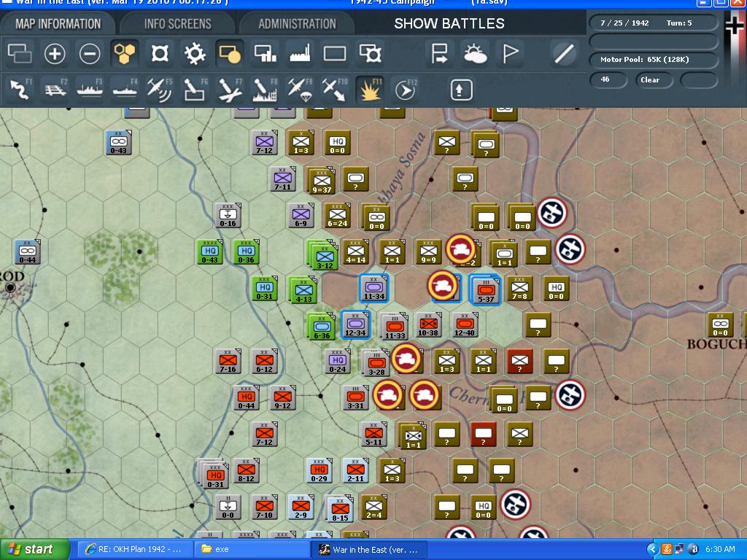Click tank battle marker beside 3-28 counter
The width and height of the screenshot is (747, 560).
406,359
